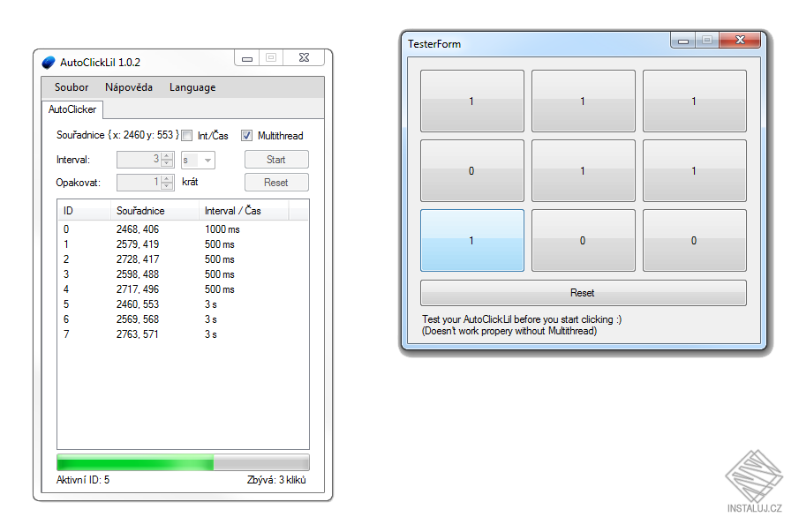Image resolution: width=799 pixels, height=532 pixels.
Task: Click the 'Zbývá: 3 kliků' status text
Action: point(276,480)
